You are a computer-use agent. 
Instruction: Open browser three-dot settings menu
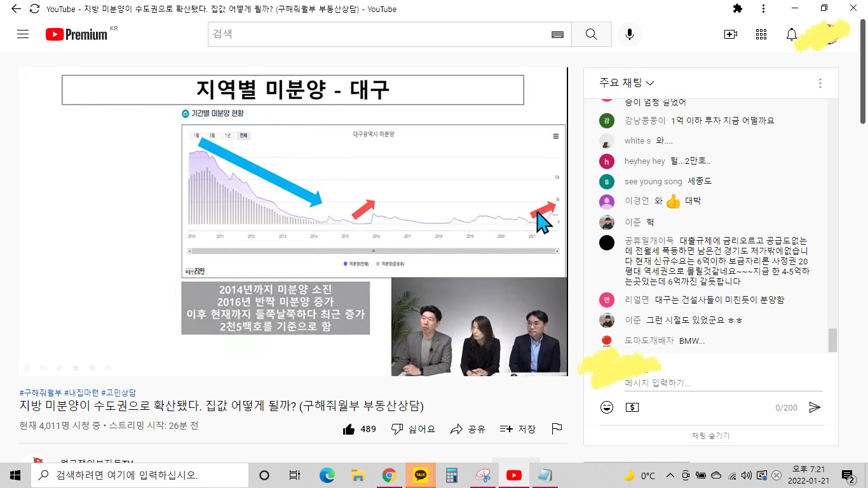pos(763,9)
